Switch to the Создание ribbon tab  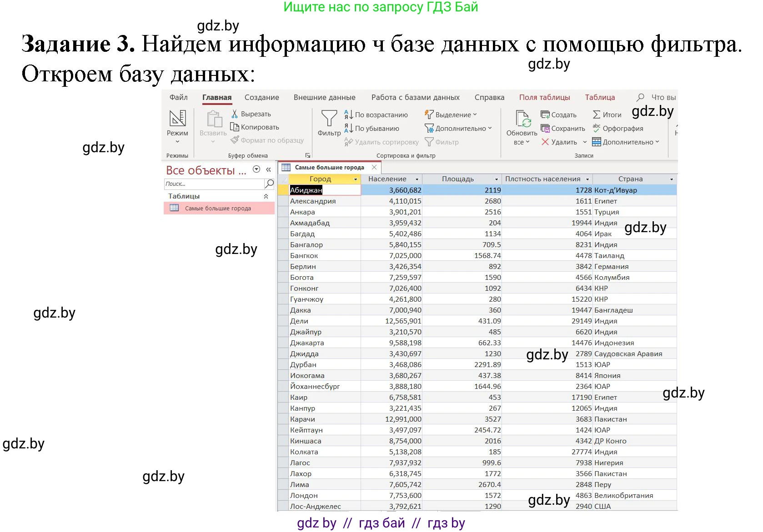(x=261, y=97)
